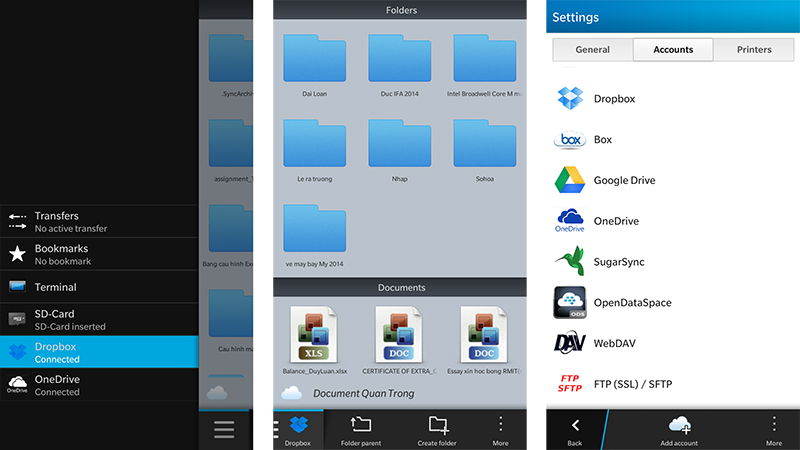This screenshot has height=450, width=800.
Task: Launch the Terminal icon in sidebar
Action: click(17, 286)
